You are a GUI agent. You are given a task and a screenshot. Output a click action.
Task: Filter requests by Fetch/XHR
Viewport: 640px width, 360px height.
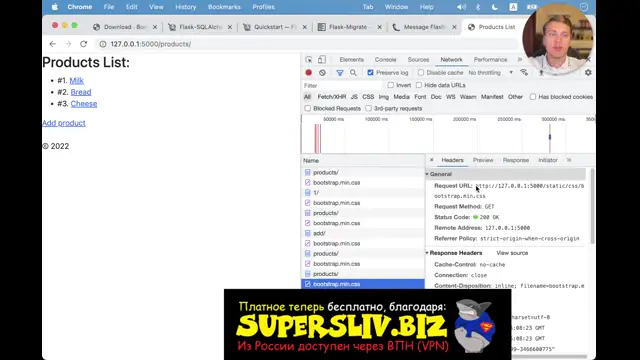331,97
